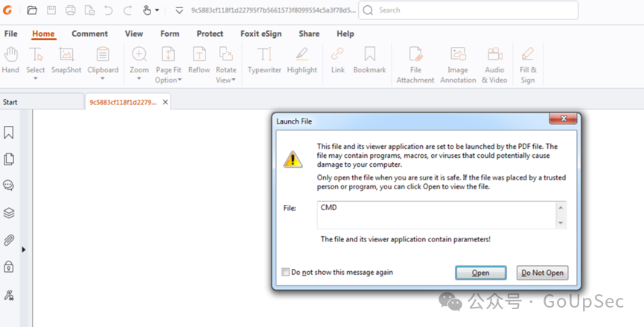Click the Fill & Sign icon
Screen dimensions: 644x327
(528, 64)
